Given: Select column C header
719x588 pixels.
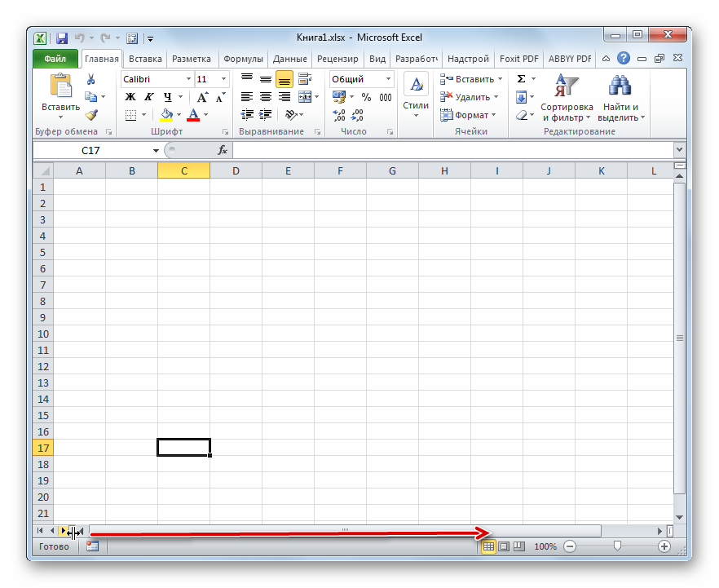Looking at the screenshot, I should pyautogui.click(x=183, y=170).
